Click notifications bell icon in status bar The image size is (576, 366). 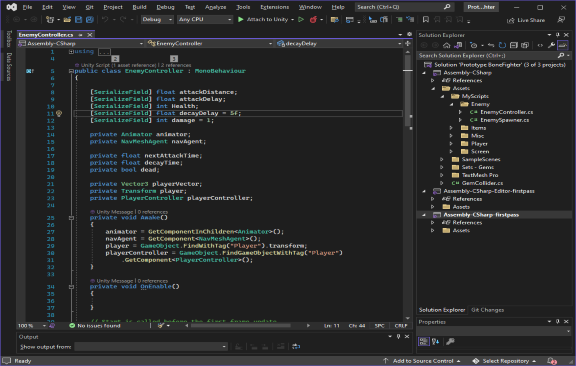tap(551, 361)
